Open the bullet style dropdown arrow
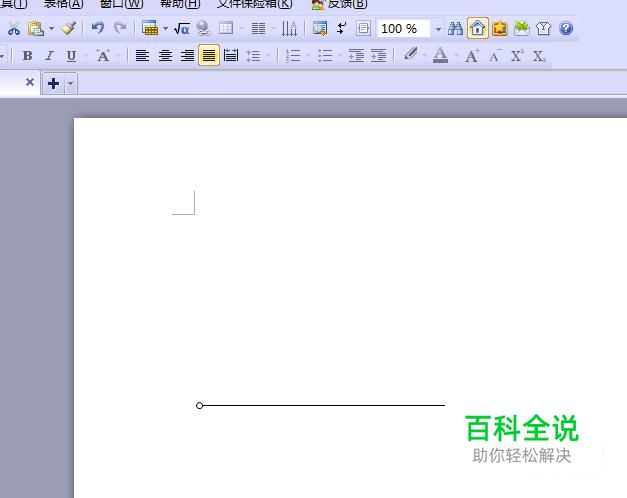627x498 pixels. coord(340,56)
